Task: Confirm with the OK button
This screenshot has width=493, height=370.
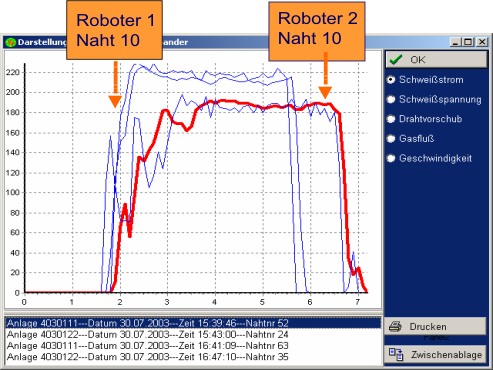Action: pos(436,60)
